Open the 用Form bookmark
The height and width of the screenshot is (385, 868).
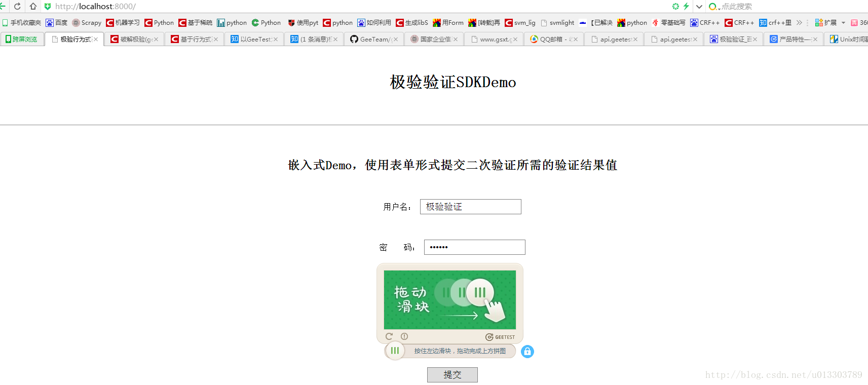coord(448,23)
